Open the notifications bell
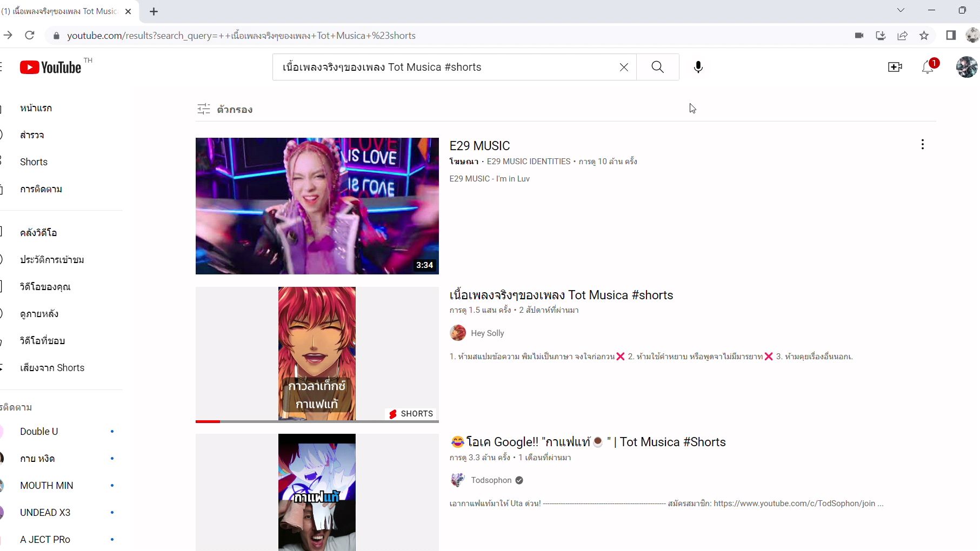Viewport: 980px width, 551px height. coord(928,67)
